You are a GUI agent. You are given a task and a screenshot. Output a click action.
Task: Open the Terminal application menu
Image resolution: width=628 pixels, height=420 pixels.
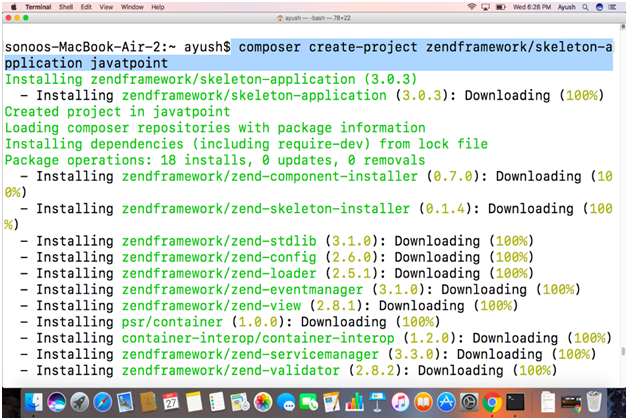pos(38,7)
